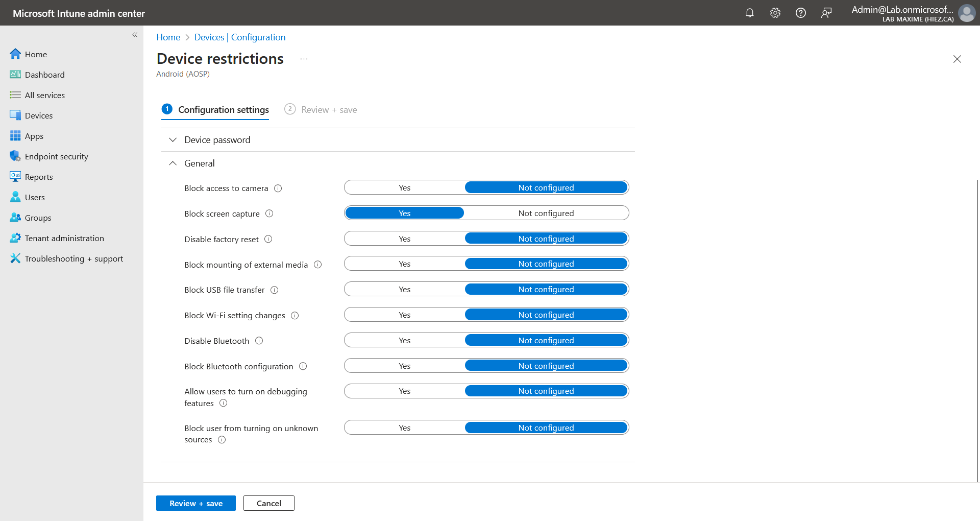
Task: Open the Devices | Configuration breadcrumb link
Action: [x=239, y=37]
